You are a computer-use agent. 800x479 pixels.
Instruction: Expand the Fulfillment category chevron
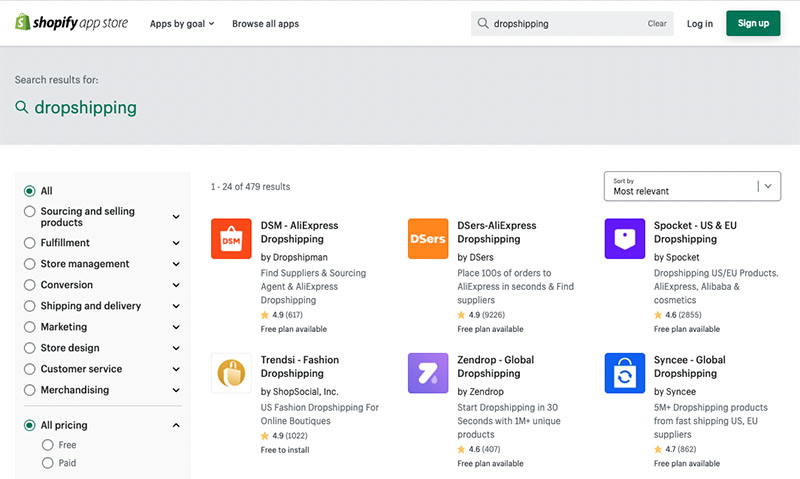coord(176,243)
